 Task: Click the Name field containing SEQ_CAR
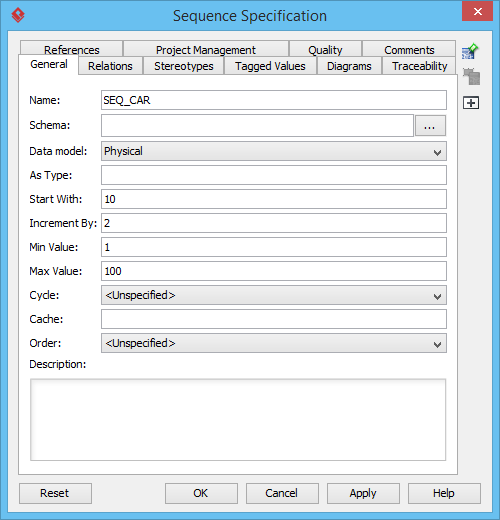[x=274, y=100]
